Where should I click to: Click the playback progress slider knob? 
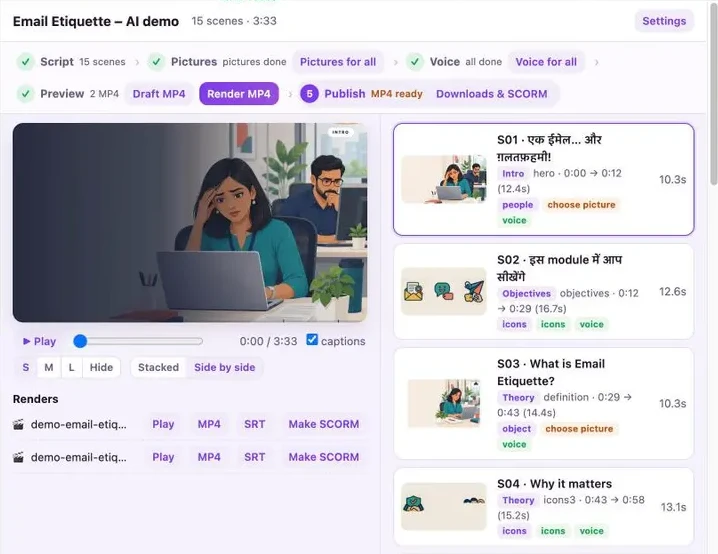point(80,341)
